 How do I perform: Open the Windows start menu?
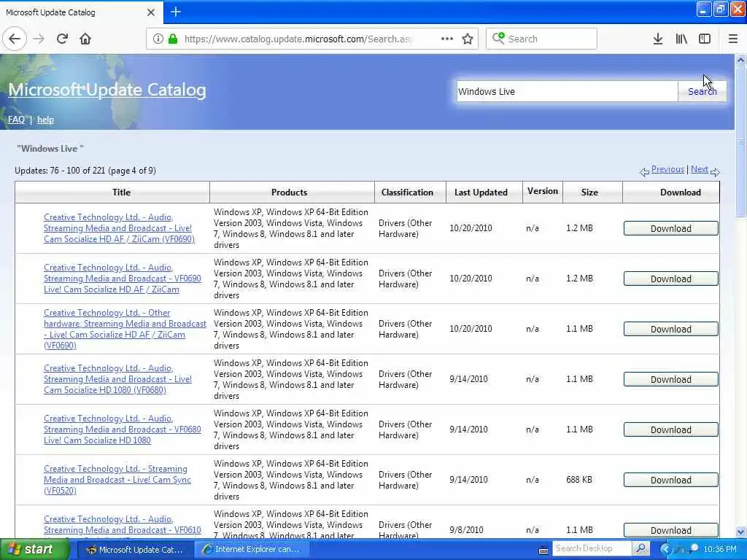click(x=35, y=550)
